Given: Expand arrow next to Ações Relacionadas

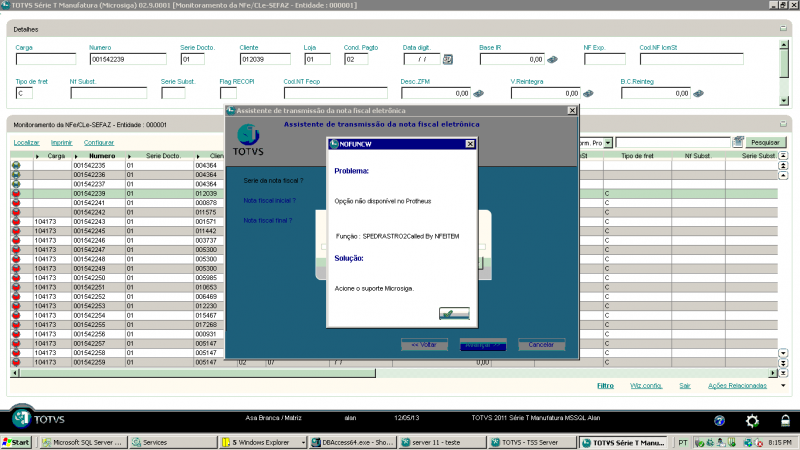Looking at the screenshot, I should click(783, 386).
